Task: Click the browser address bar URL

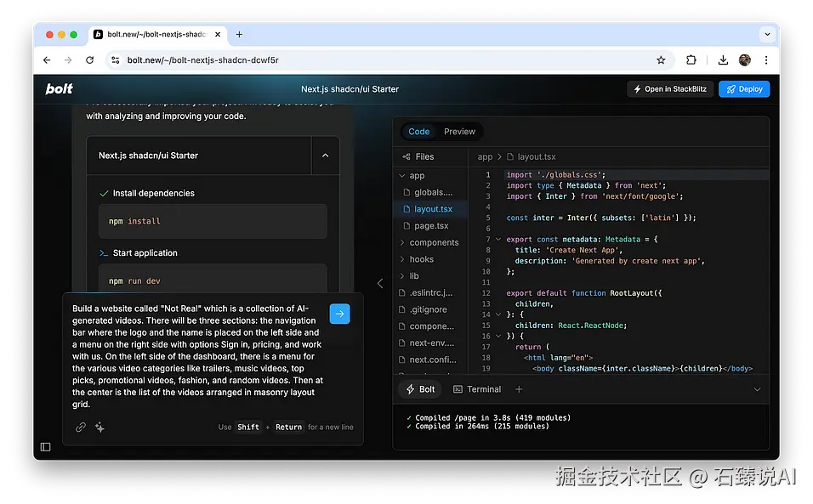Action: [202, 60]
